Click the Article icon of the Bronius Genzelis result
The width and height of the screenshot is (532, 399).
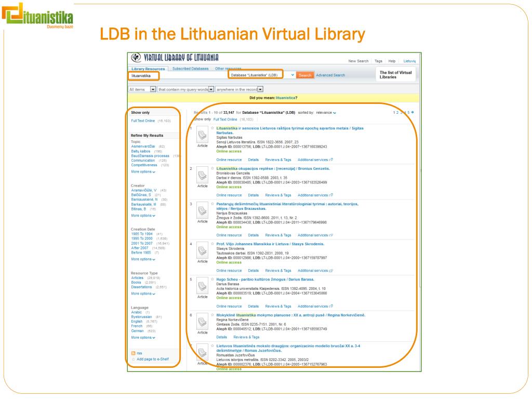click(x=203, y=175)
